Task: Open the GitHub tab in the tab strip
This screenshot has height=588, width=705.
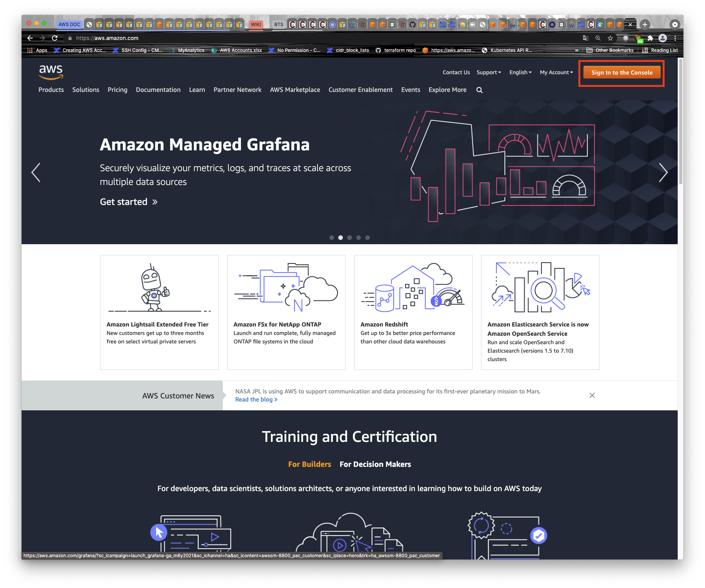Action: coord(413,25)
